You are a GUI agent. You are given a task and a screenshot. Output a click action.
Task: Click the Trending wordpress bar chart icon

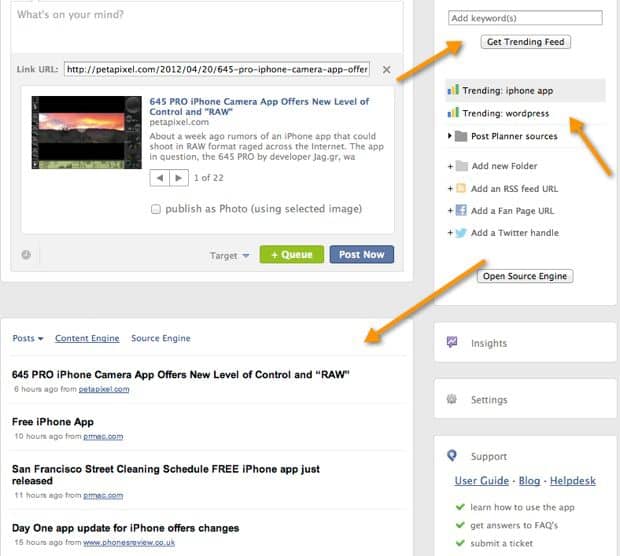[x=453, y=113]
